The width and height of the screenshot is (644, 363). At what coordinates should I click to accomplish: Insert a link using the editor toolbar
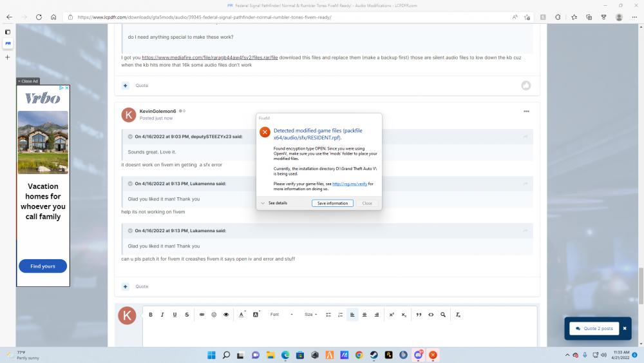(x=202, y=315)
